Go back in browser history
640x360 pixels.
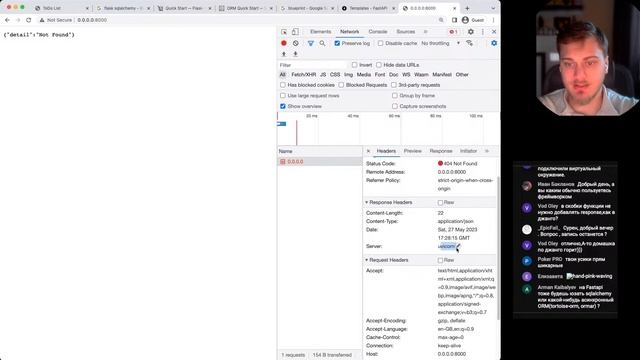tap(7, 20)
